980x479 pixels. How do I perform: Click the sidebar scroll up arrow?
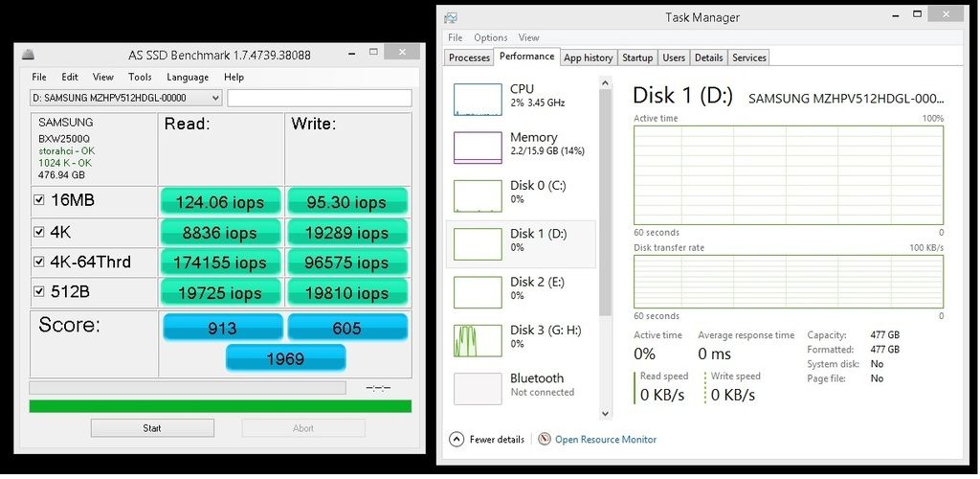(x=605, y=82)
